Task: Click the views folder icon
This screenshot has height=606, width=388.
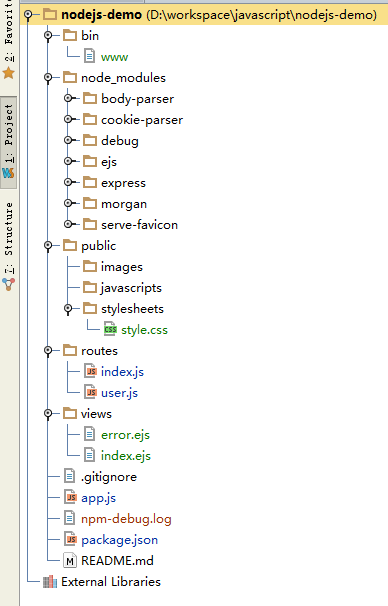Action: (70, 414)
